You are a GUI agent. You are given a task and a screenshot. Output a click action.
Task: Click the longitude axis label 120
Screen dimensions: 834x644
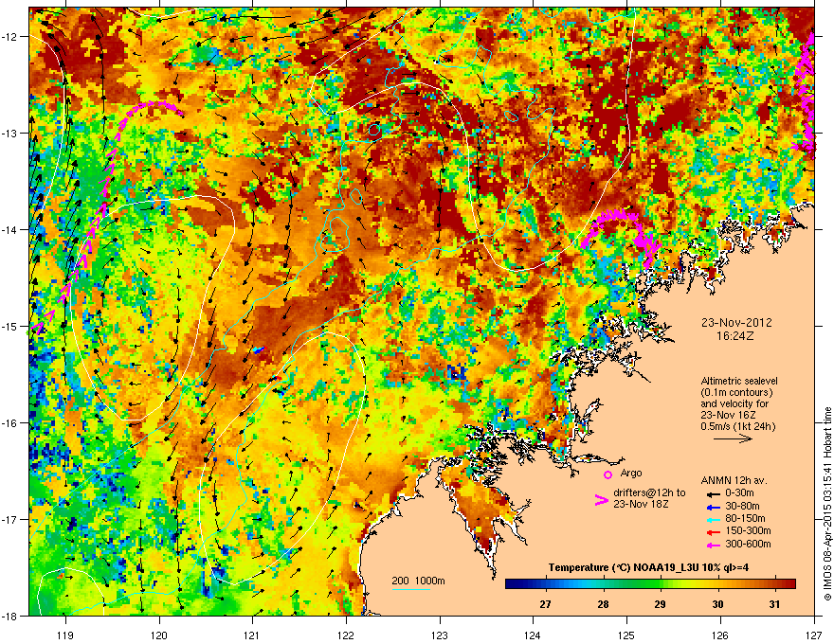click(x=159, y=635)
